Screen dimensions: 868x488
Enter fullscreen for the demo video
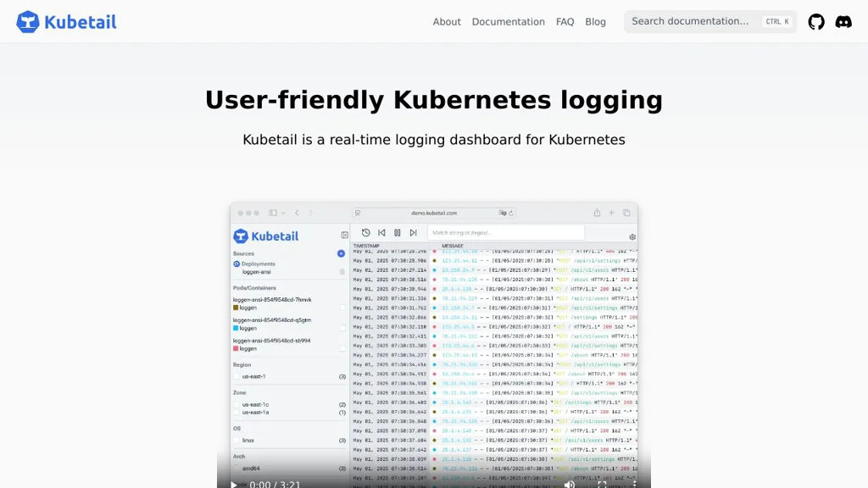pyautogui.click(x=602, y=484)
